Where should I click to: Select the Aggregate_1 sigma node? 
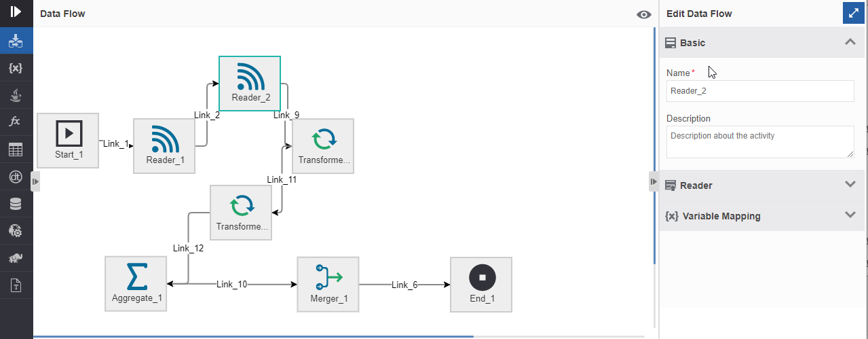point(136,284)
